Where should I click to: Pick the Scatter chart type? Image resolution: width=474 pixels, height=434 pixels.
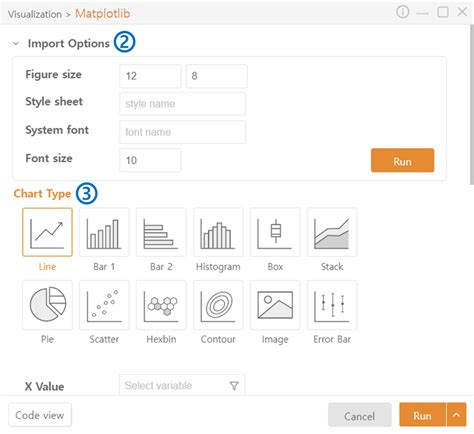[104, 305]
